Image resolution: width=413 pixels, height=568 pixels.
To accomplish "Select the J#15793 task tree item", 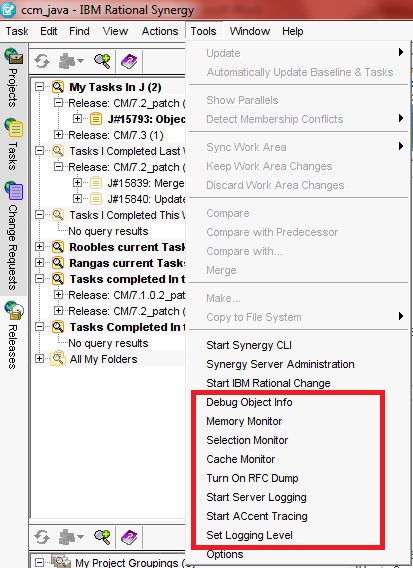I will [x=146, y=119].
